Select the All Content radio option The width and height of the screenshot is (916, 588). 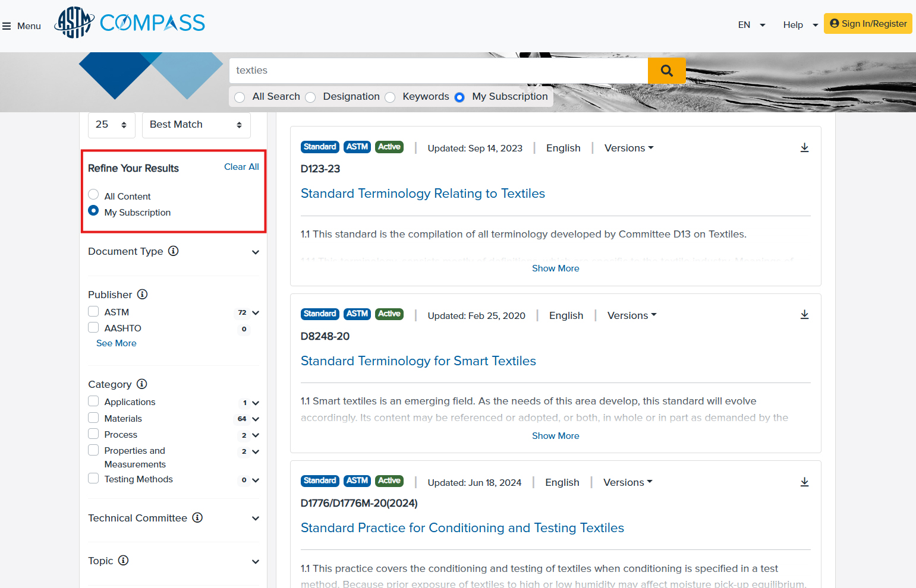pyautogui.click(x=93, y=195)
